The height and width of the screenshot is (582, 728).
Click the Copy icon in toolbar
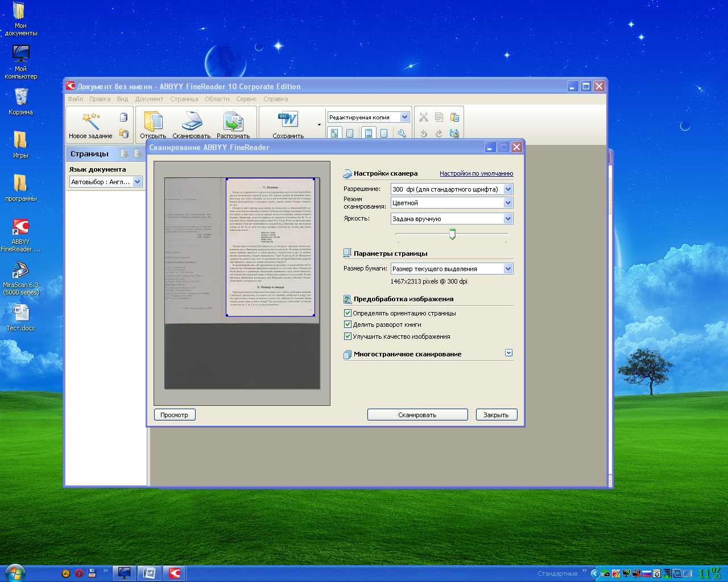[439, 117]
